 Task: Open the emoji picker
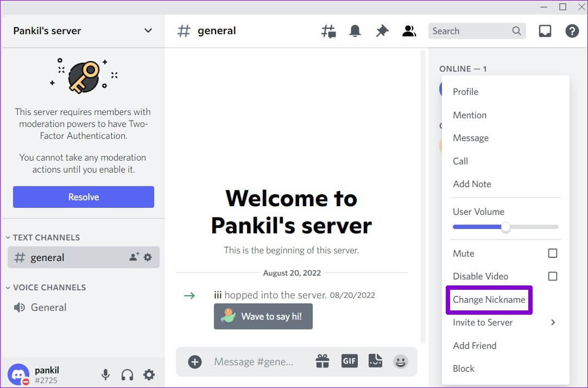tap(401, 362)
